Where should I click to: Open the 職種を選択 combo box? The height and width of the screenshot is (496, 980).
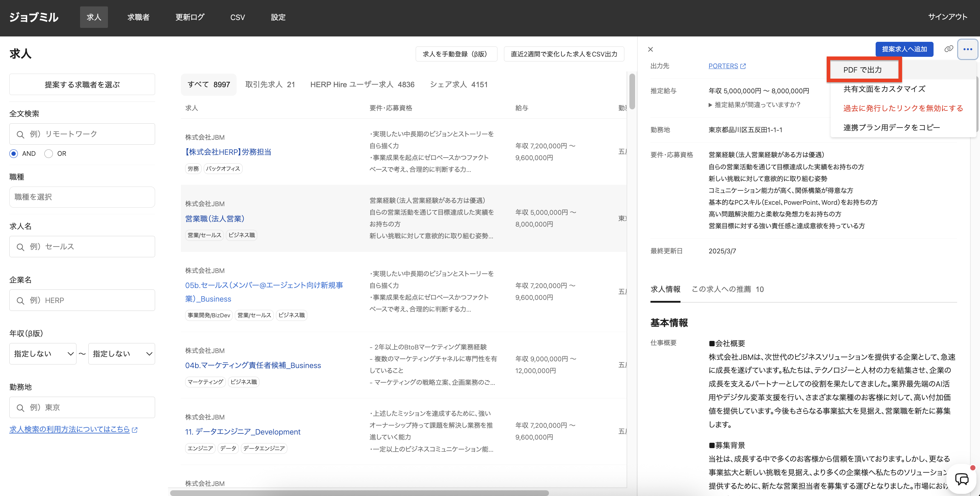pyautogui.click(x=82, y=197)
